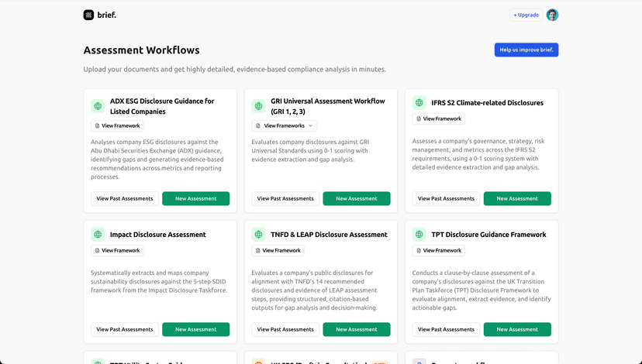Click globe icon on TPT Disclosure Guidance card
The height and width of the screenshot is (364, 642).
pyautogui.click(x=419, y=235)
